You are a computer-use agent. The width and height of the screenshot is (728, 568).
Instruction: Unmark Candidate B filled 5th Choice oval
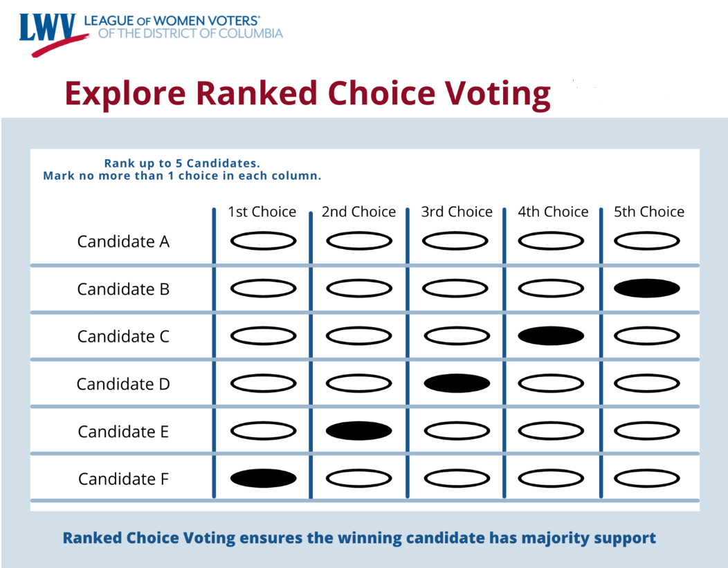coord(647,288)
